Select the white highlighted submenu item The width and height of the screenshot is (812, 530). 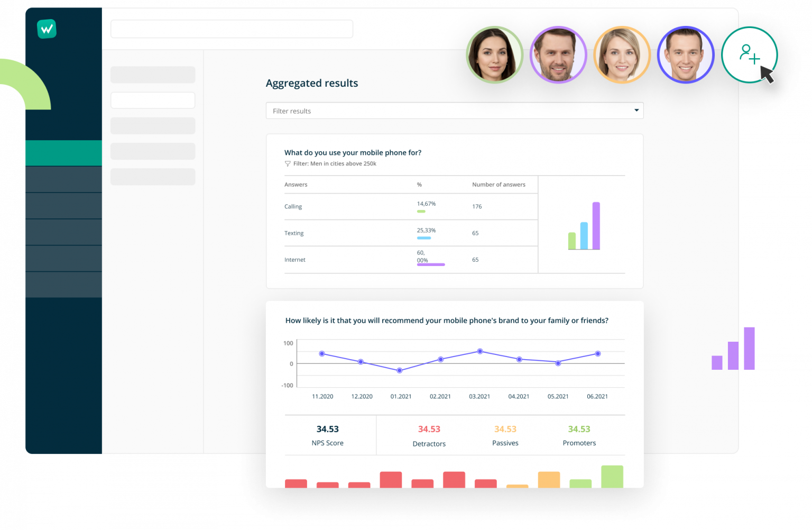(153, 100)
